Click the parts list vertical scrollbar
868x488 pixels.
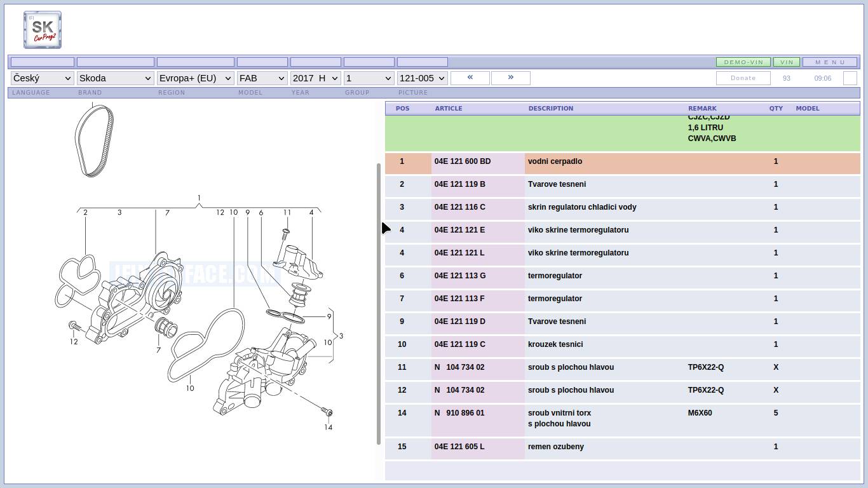379,304
